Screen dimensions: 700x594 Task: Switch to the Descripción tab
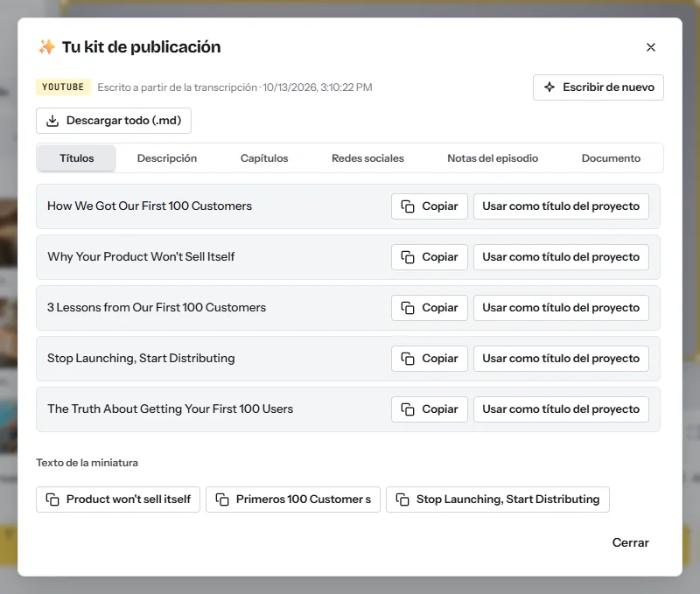click(167, 158)
